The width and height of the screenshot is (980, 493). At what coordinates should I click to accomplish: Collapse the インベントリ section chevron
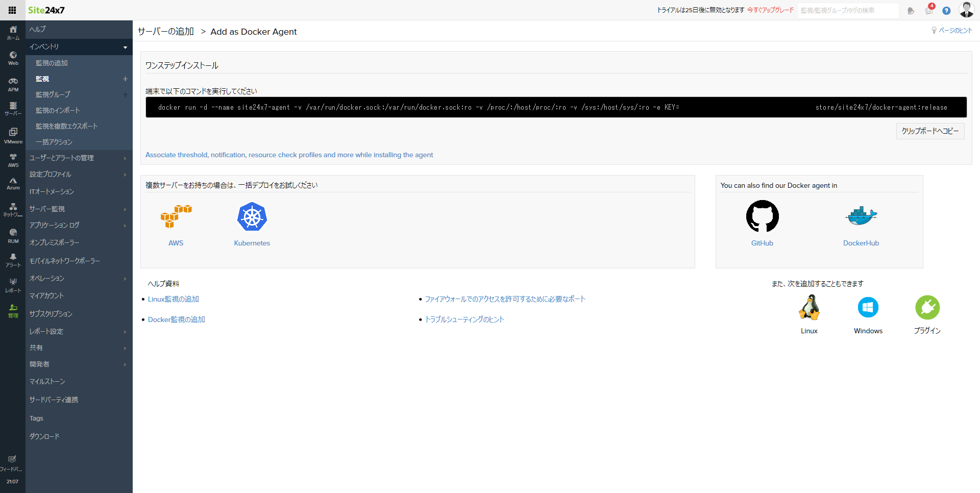coord(124,47)
